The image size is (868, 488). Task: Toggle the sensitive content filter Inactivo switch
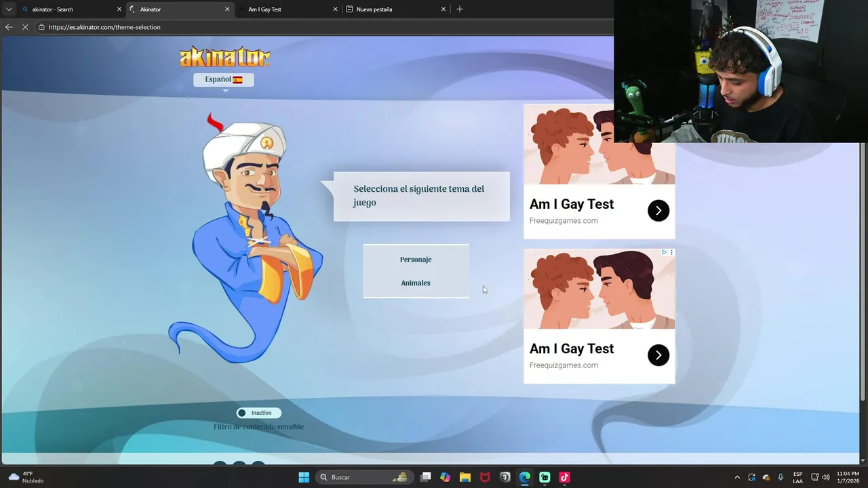coord(258,413)
